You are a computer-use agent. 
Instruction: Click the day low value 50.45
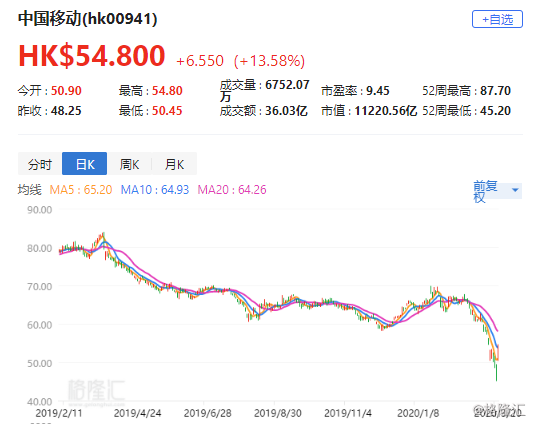click(167, 111)
